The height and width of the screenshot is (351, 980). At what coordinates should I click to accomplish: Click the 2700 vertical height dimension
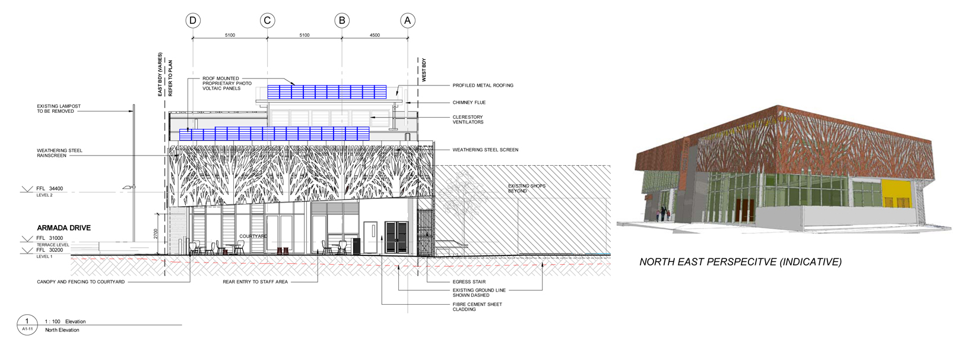click(156, 234)
